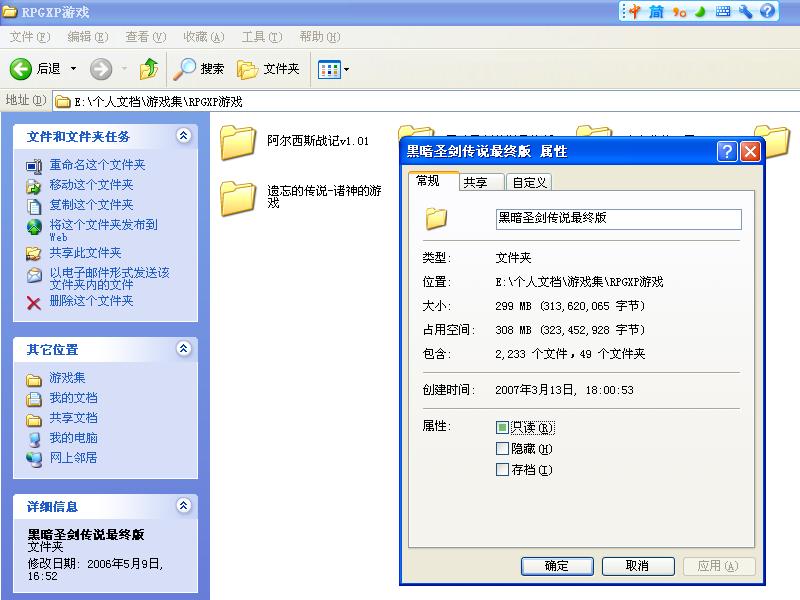
Task: Open the Search (搜索) tool
Action: tap(198, 68)
